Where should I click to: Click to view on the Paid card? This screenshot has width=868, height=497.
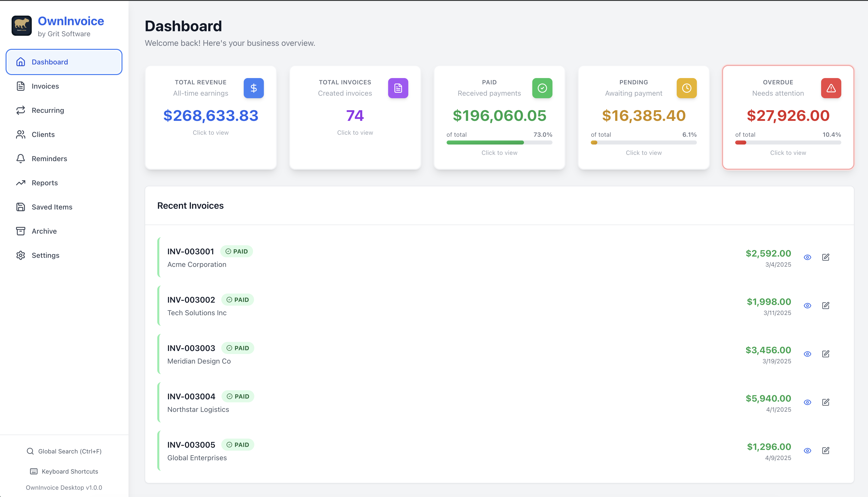coord(499,153)
